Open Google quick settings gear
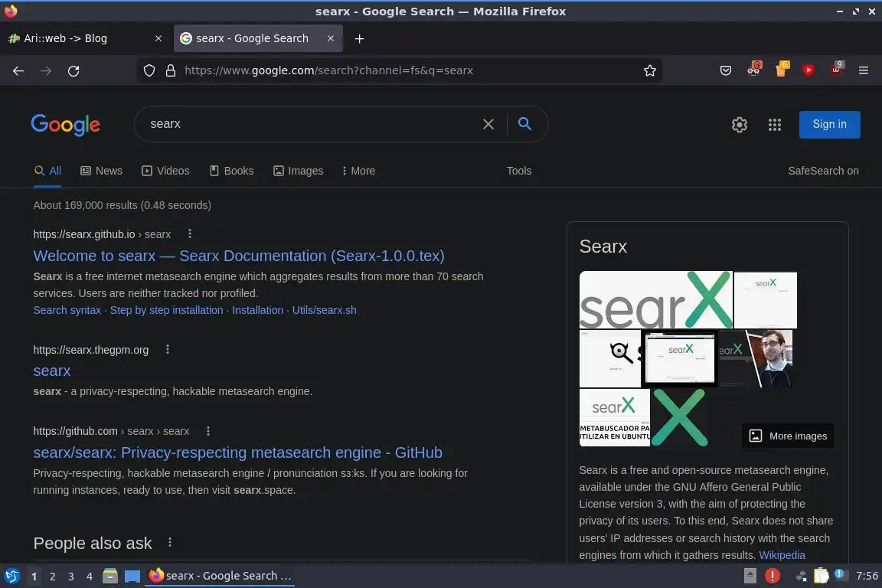The image size is (882, 588). pyautogui.click(x=739, y=124)
